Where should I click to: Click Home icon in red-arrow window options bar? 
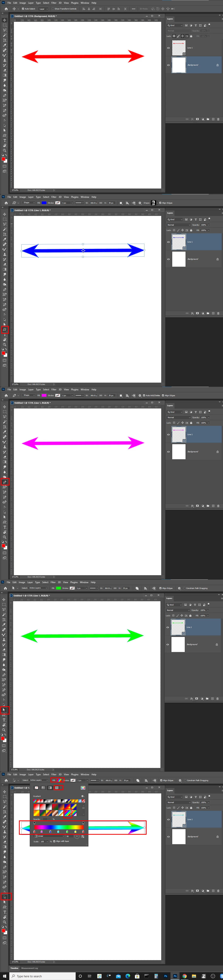(x=6, y=9)
